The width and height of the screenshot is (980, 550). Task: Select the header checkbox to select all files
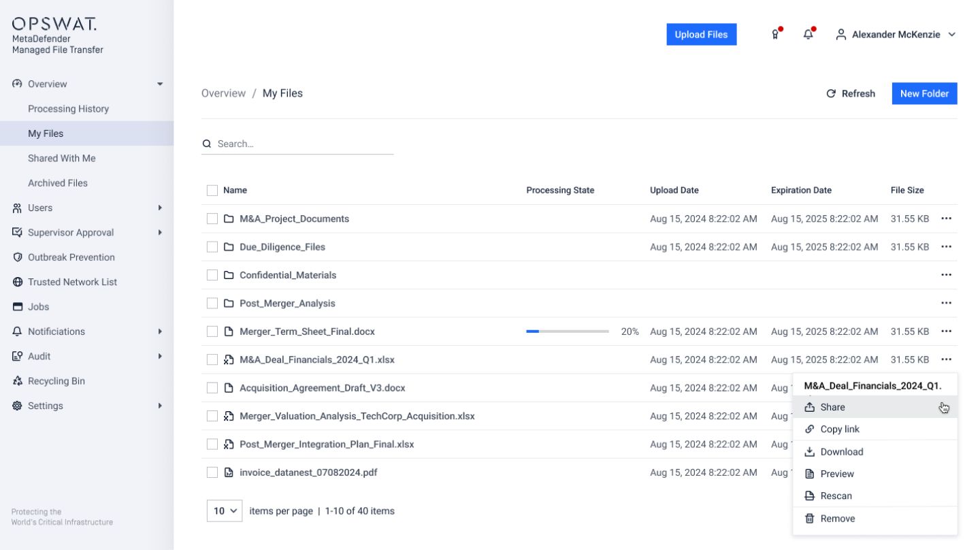212,190
